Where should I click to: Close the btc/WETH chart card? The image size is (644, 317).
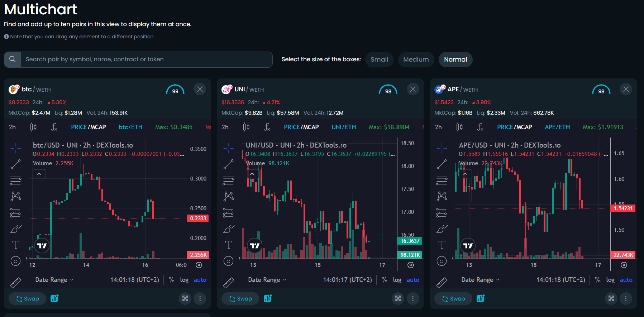pyautogui.click(x=200, y=89)
